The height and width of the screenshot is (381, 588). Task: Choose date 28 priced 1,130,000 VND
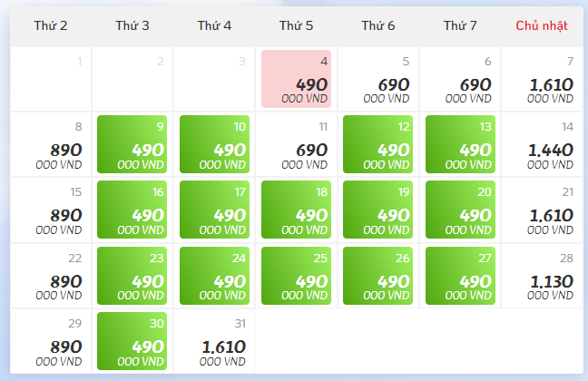click(542, 275)
